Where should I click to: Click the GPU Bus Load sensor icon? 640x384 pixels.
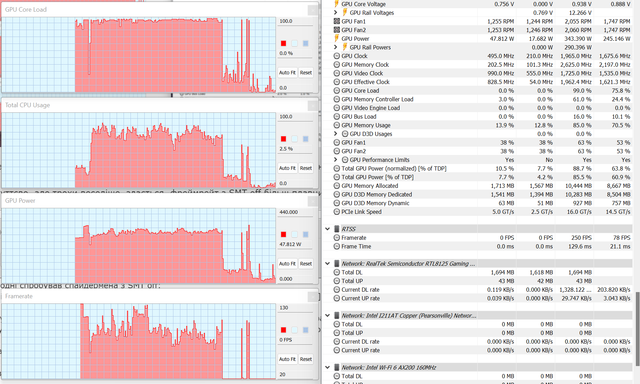[x=337, y=116]
